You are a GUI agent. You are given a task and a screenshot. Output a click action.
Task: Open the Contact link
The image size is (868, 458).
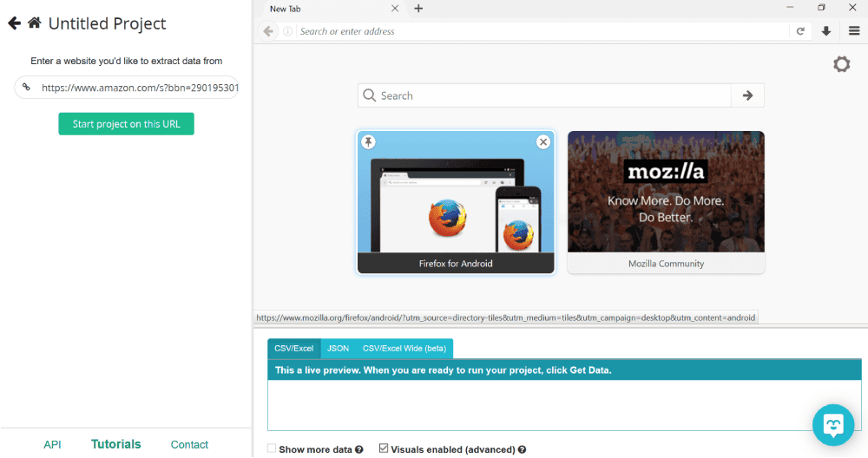pos(189,445)
